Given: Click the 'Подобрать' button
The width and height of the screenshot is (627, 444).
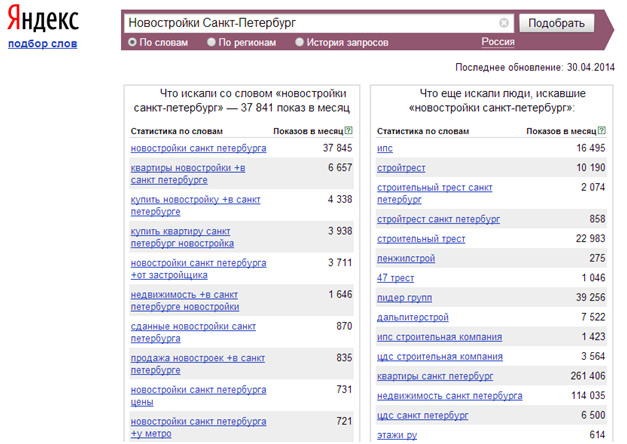Looking at the screenshot, I should [x=556, y=23].
